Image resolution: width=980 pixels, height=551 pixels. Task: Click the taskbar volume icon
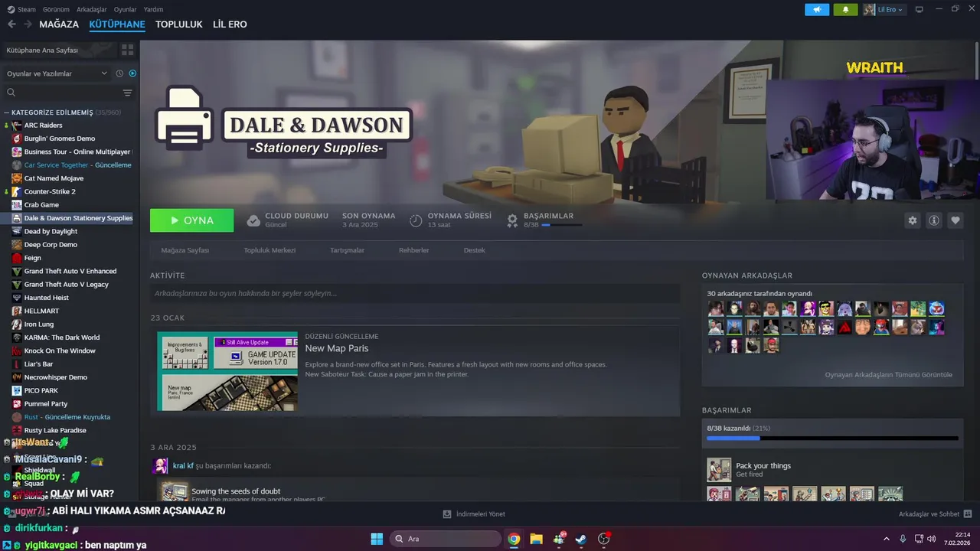pos(931,539)
